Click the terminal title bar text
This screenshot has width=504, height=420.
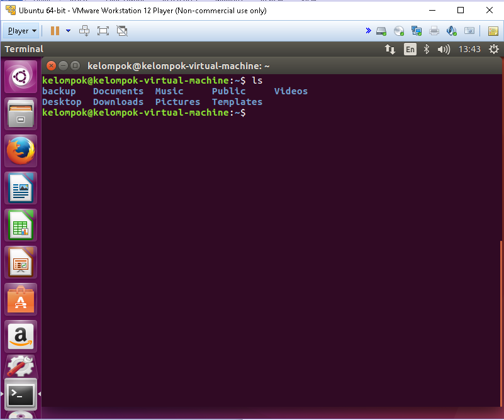point(179,66)
